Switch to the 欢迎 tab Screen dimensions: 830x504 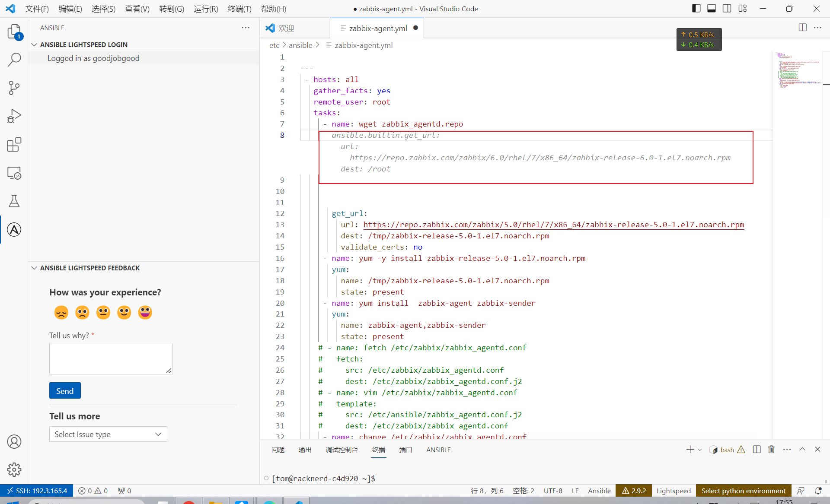pos(286,28)
